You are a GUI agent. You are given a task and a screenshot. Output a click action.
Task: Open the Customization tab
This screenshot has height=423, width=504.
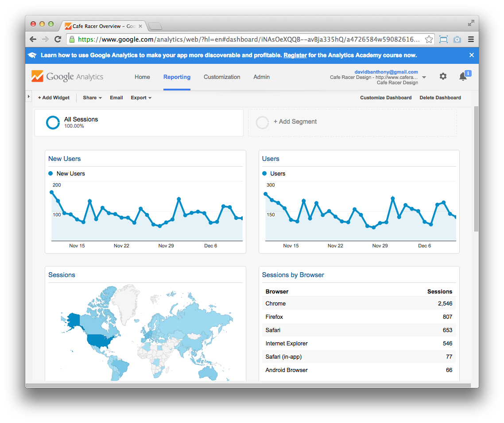[222, 77]
